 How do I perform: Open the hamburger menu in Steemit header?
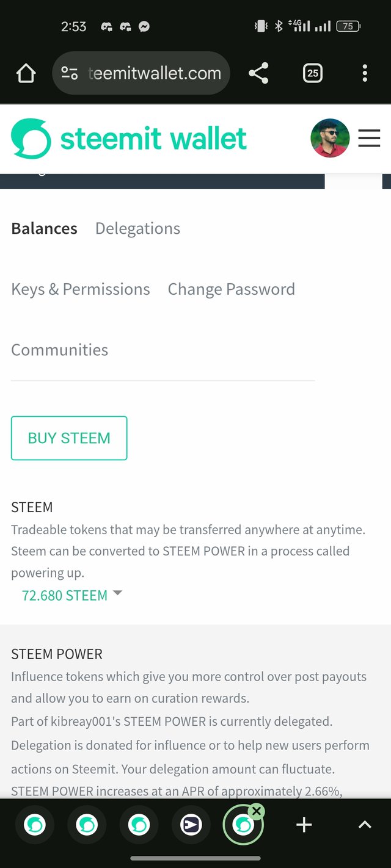pos(369,139)
